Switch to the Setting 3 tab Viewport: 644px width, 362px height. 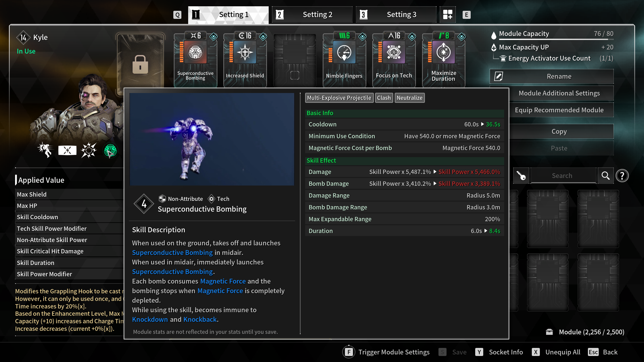tap(396, 15)
